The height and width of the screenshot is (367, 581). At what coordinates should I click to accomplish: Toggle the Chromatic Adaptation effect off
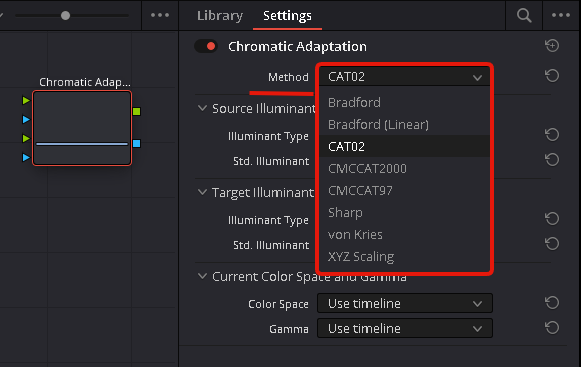pos(206,46)
